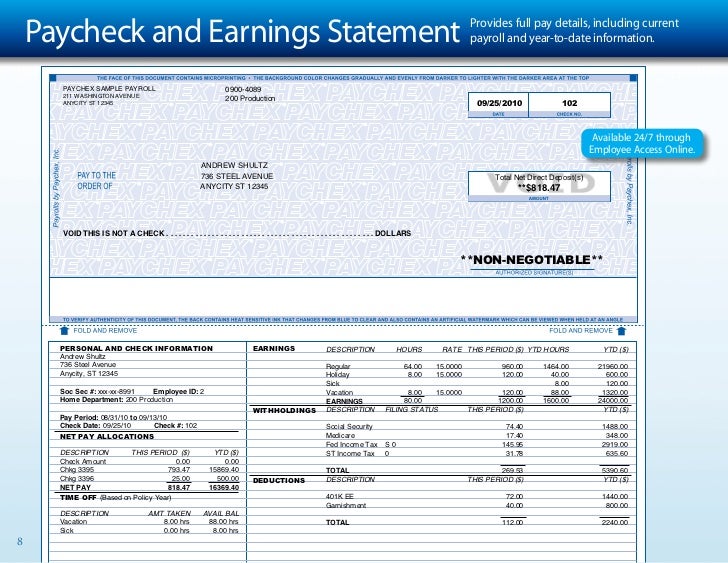Image resolution: width=728 pixels, height=563 pixels.
Task: Click the page number 8
Action: 20,541
